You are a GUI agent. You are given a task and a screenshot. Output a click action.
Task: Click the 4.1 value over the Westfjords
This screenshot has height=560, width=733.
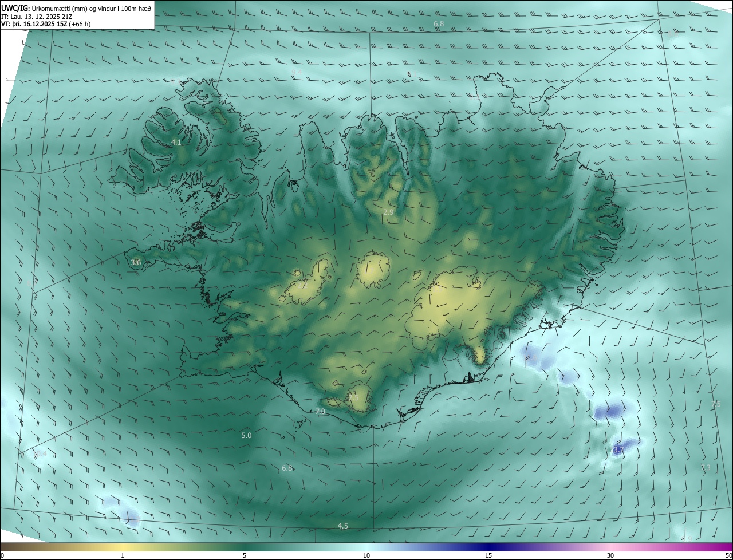176,142
